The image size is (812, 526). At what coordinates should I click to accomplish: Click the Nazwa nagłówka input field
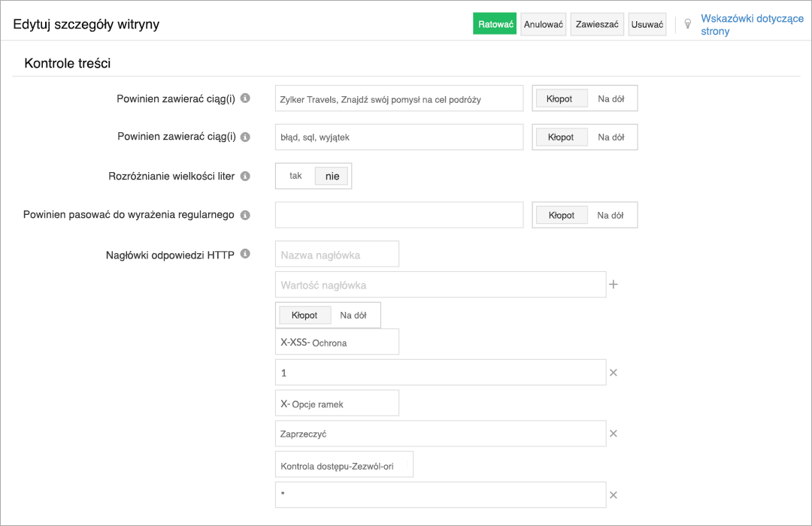coord(336,253)
